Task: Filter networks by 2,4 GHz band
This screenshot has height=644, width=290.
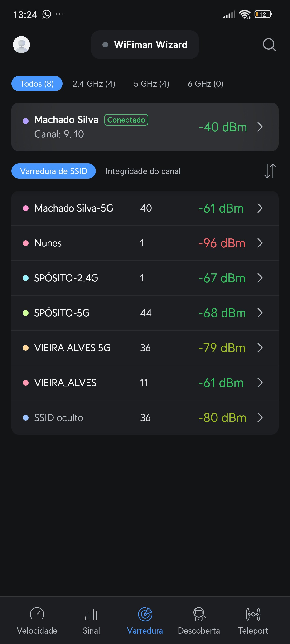Action: tap(94, 84)
